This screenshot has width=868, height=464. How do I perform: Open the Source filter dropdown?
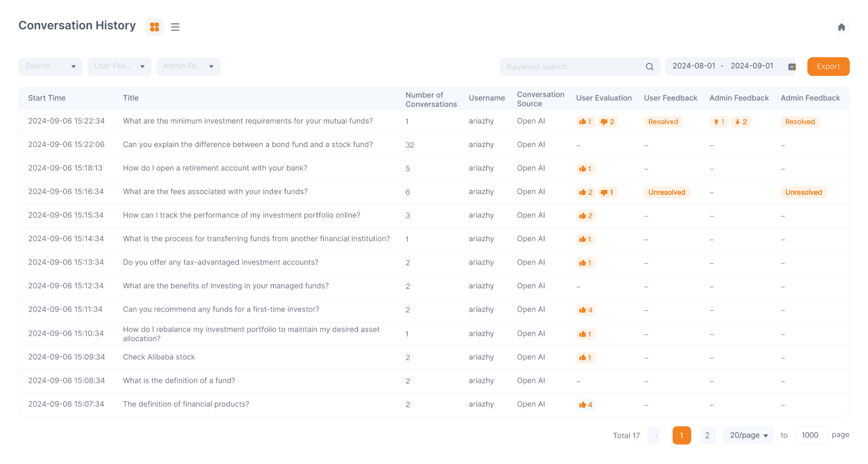50,67
